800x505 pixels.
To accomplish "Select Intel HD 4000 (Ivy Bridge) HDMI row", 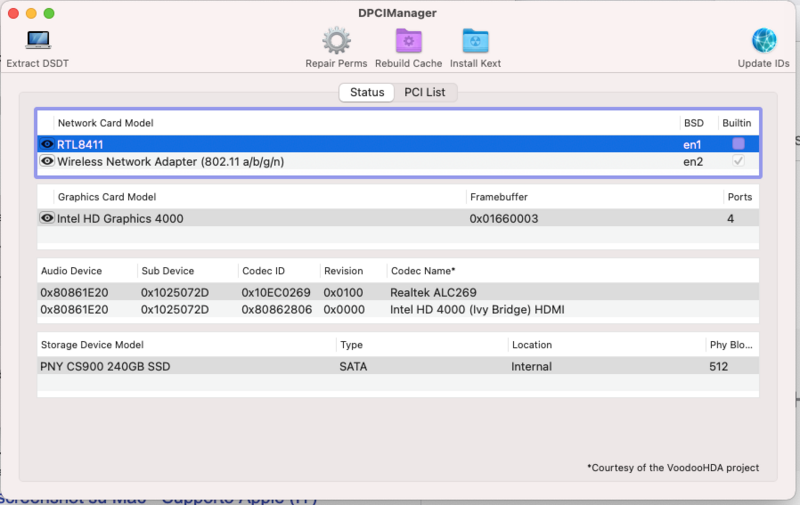I will (398, 309).
